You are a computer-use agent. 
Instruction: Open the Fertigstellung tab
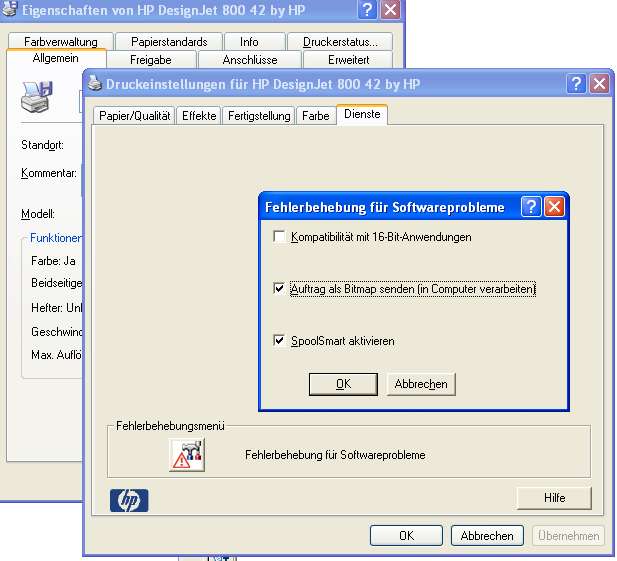click(x=259, y=116)
